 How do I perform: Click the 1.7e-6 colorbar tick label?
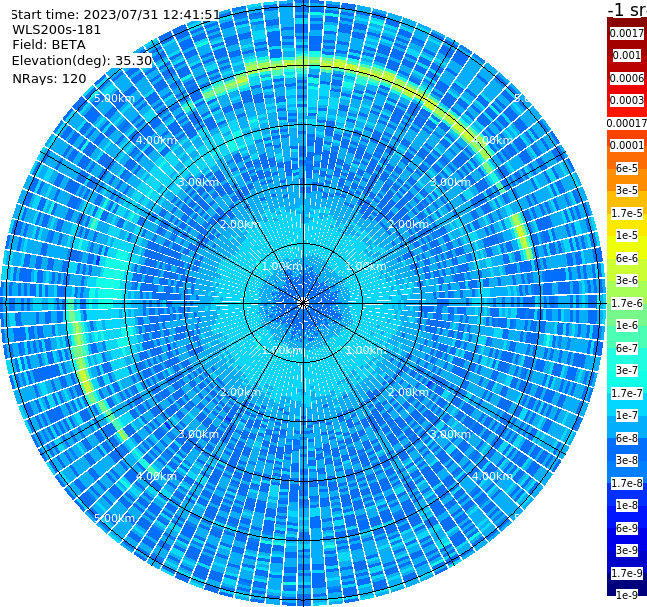point(627,303)
